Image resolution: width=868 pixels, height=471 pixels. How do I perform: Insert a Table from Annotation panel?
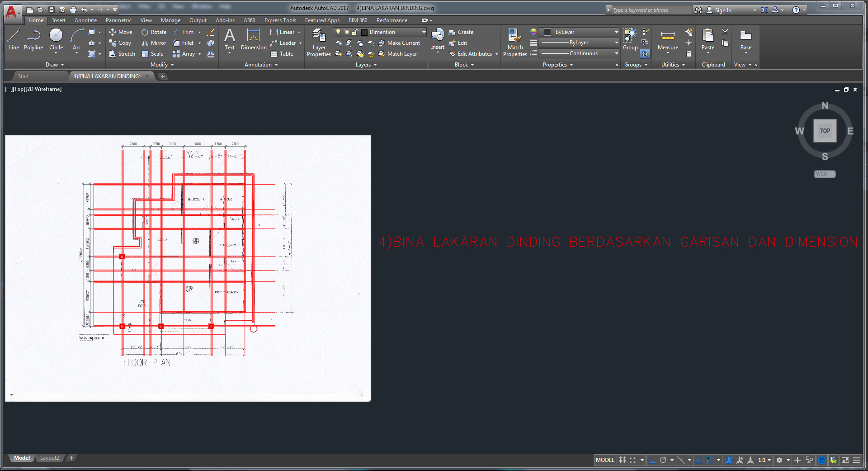tap(282, 54)
